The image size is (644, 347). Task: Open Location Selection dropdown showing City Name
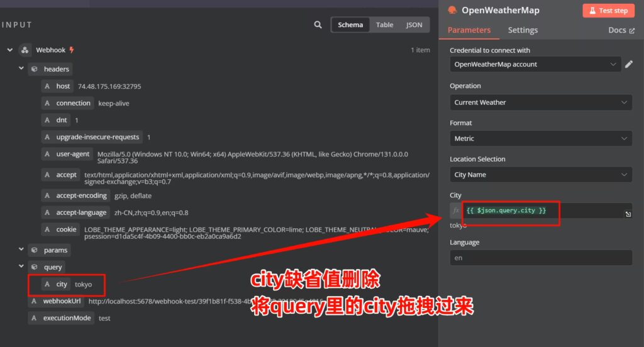tap(541, 175)
